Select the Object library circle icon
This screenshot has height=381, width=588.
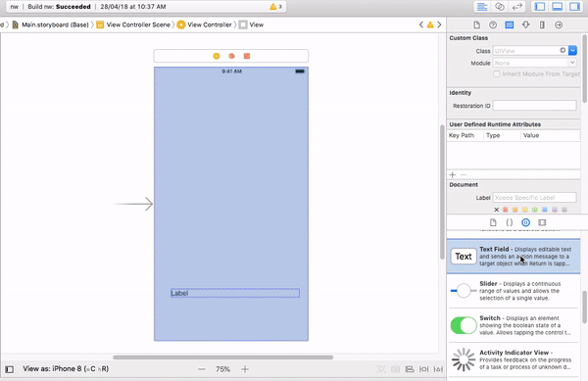pos(525,222)
